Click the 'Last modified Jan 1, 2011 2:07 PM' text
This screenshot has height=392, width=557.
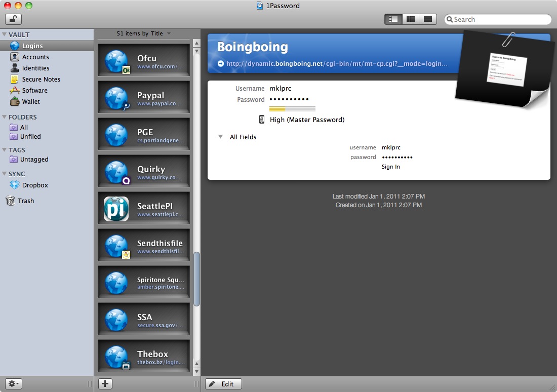click(x=379, y=196)
